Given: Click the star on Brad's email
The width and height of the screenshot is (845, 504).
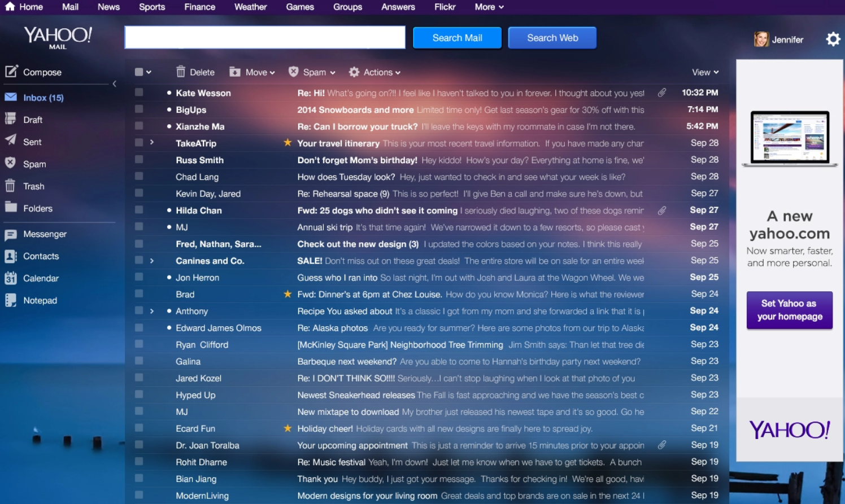Looking at the screenshot, I should point(288,293).
